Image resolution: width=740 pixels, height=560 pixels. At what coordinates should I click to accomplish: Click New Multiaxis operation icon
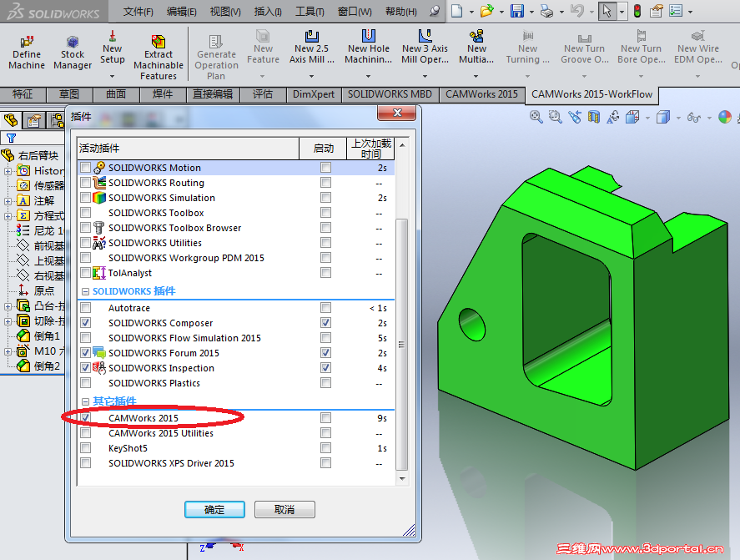tap(476, 36)
